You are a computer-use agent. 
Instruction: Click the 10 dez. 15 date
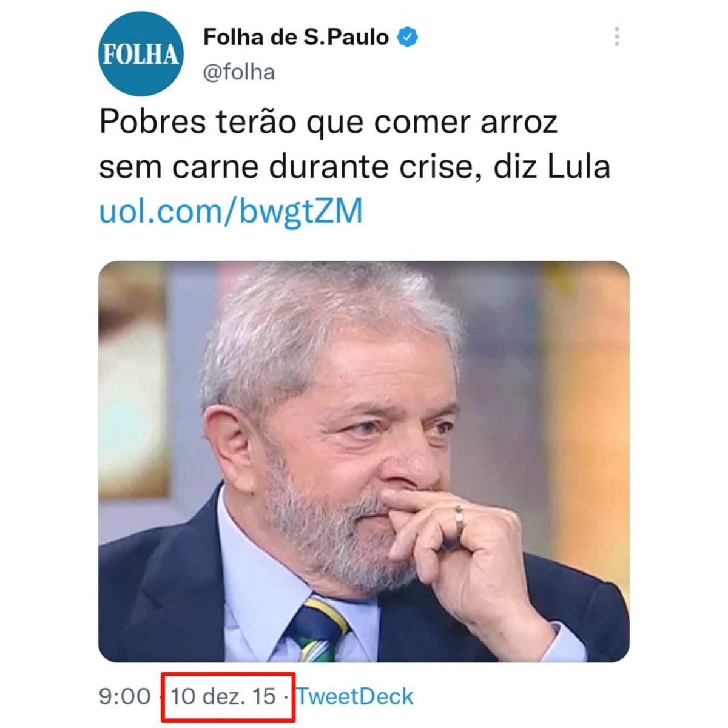pyautogui.click(x=223, y=696)
